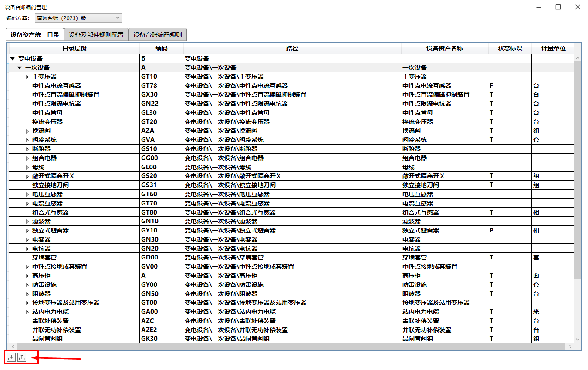This screenshot has height=370, width=588.
Task: Expand the 滤波器 tree node
Action: point(27,221)
